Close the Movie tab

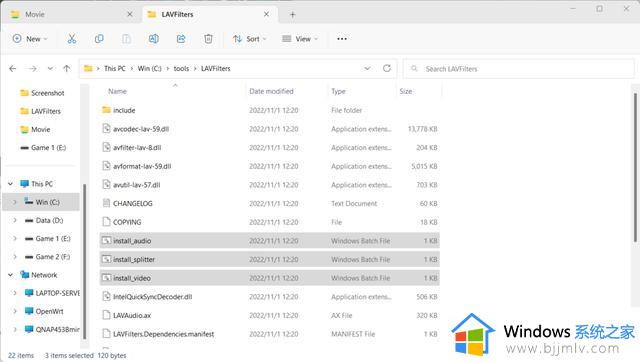click(129, 14)
